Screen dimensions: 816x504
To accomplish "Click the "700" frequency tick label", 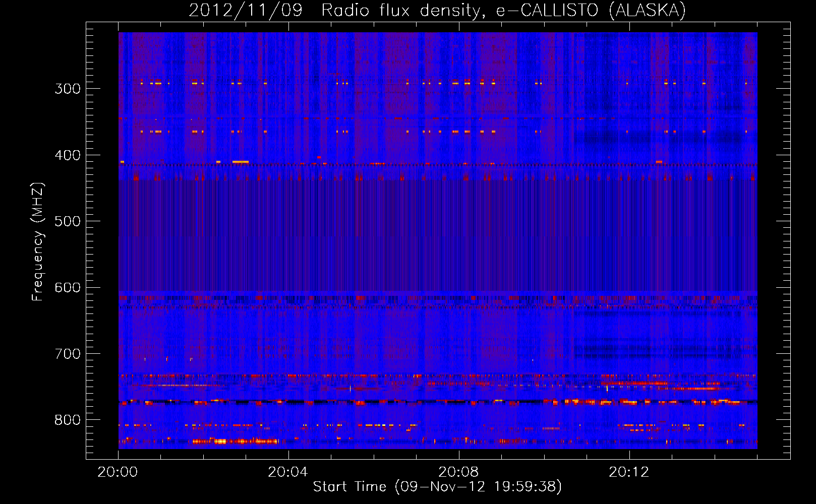I will tap(68, 354).
